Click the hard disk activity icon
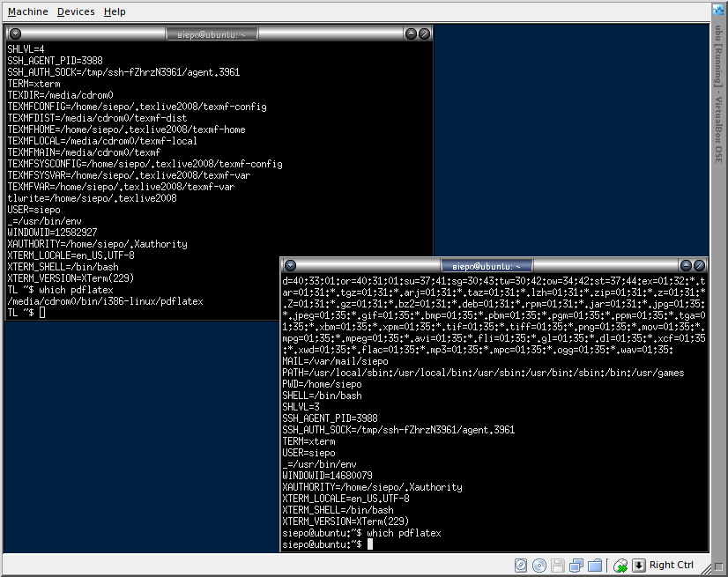Image resolution: width=728 pixels, height=577 pixels. click(521, 565)
